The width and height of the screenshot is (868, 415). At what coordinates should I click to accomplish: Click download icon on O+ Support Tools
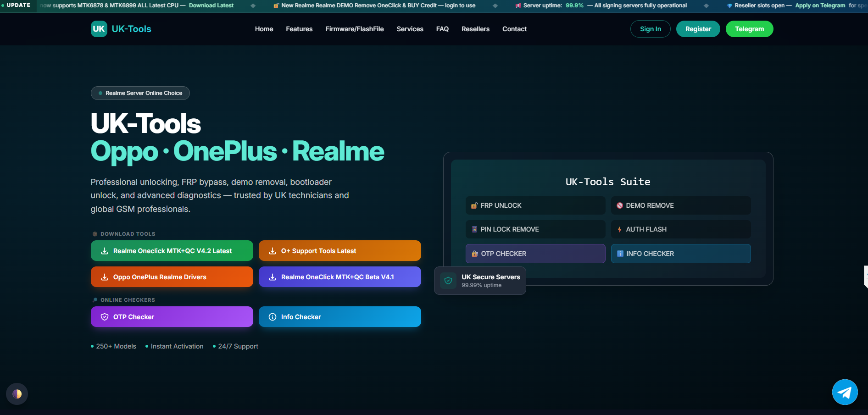click(x=273, y=251)
